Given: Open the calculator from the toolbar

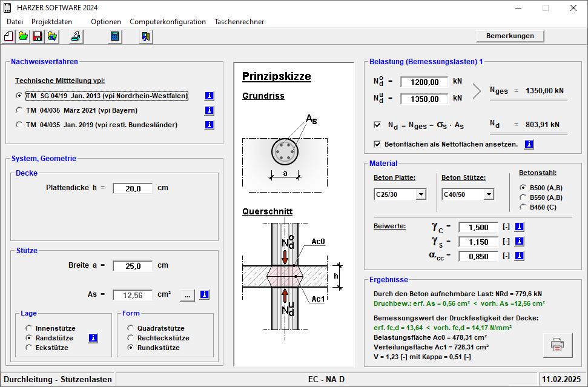Looking at the screenshot, I should (x=113, y=36).
